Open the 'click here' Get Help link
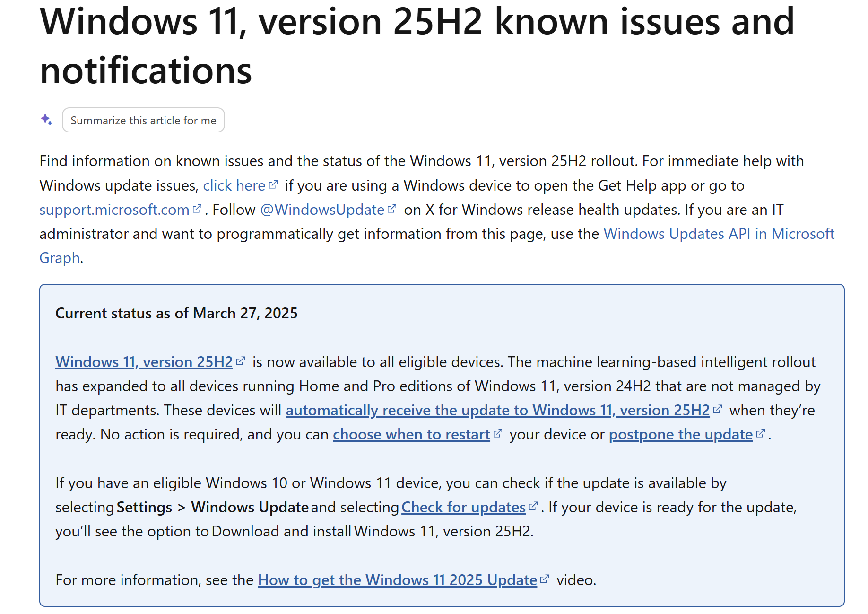 point(234,186)
